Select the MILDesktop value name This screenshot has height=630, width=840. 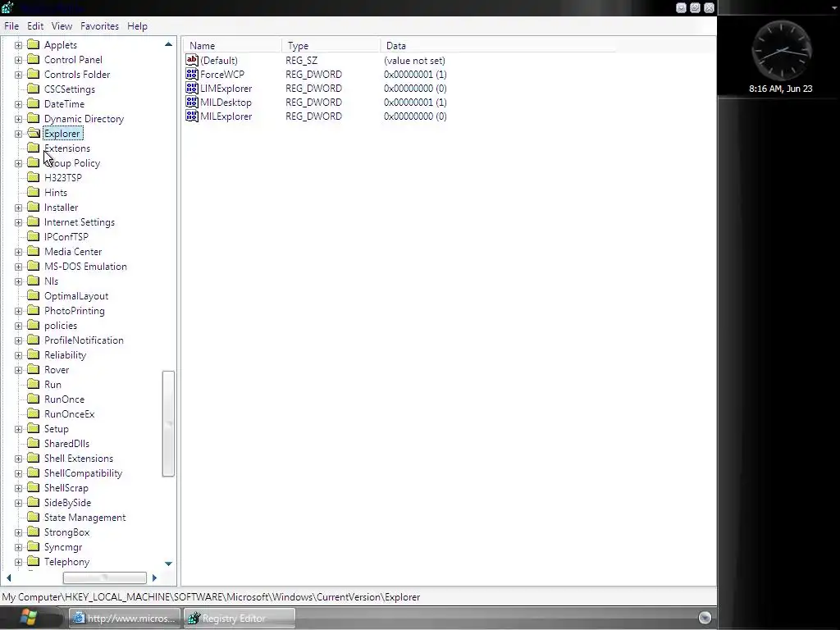(x=226, y=103)
